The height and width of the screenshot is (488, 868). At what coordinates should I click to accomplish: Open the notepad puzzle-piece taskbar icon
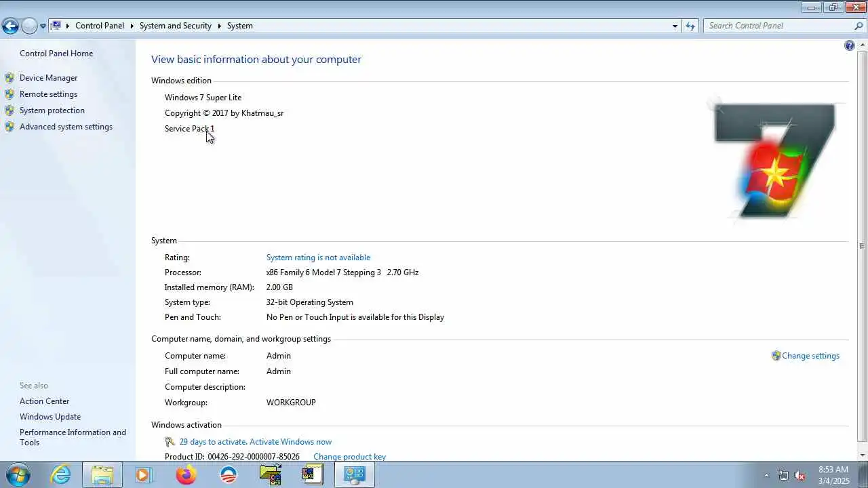tap(313, 474)
